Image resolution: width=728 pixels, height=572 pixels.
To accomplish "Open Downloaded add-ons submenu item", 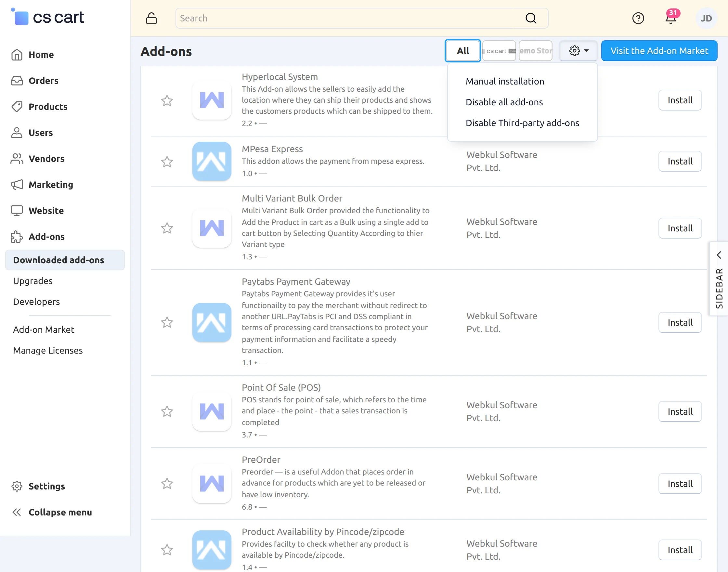I will pos(65,260).
